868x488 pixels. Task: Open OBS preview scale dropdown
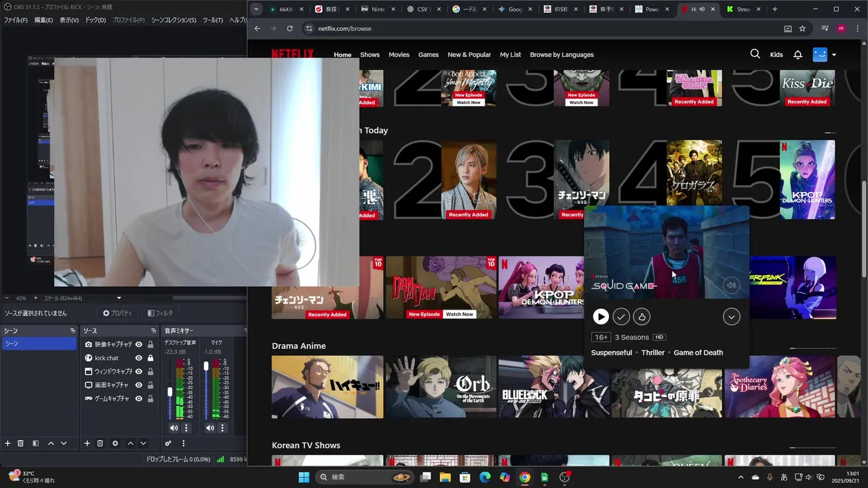pyautogui.click(x=119, y=298)
